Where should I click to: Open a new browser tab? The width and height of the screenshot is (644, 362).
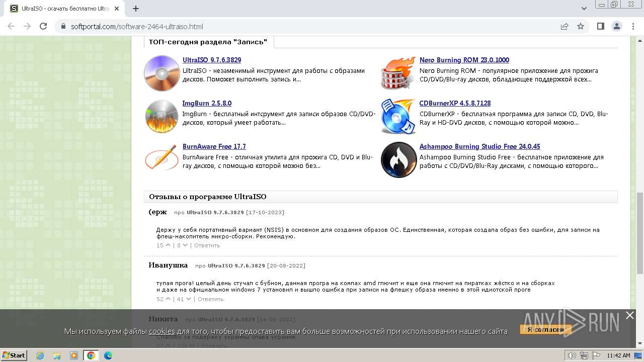pyautogui.click(x=136, y=9)
